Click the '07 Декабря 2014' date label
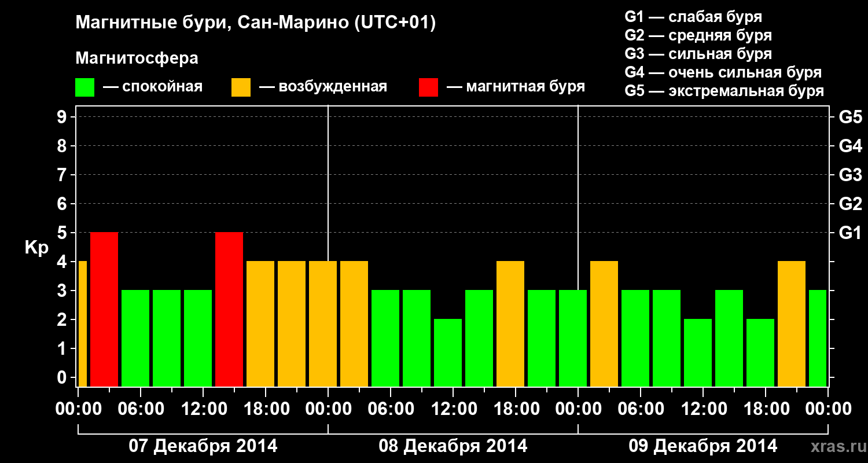Viewport: 868px width, 463px height. coord(203,446)
